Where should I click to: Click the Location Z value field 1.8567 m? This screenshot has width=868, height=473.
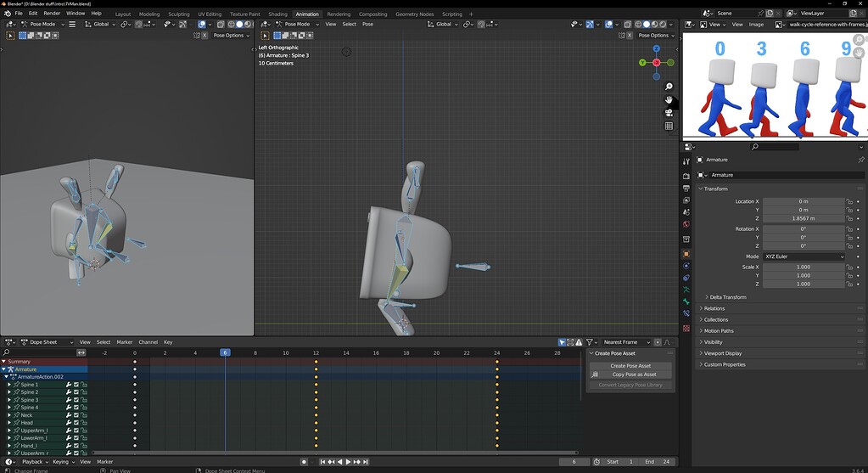coord(804,218)
